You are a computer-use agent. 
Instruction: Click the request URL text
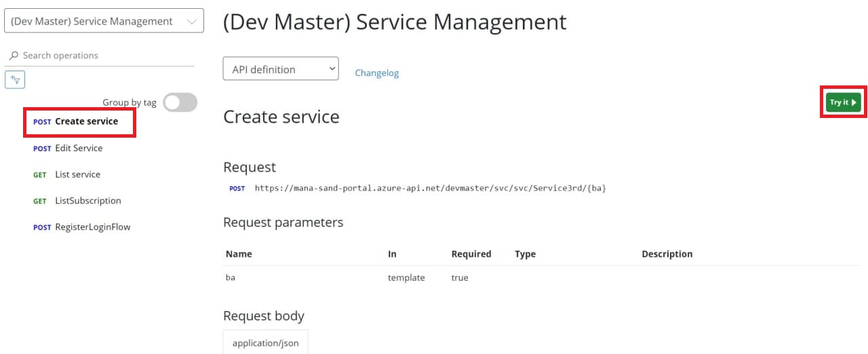tap(430, 188)
